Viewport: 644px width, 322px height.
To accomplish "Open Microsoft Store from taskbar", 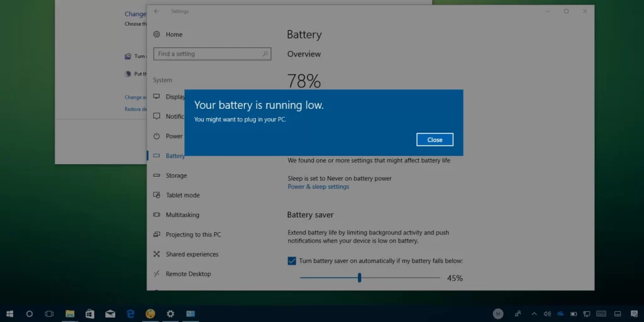I will pos(90,314).
